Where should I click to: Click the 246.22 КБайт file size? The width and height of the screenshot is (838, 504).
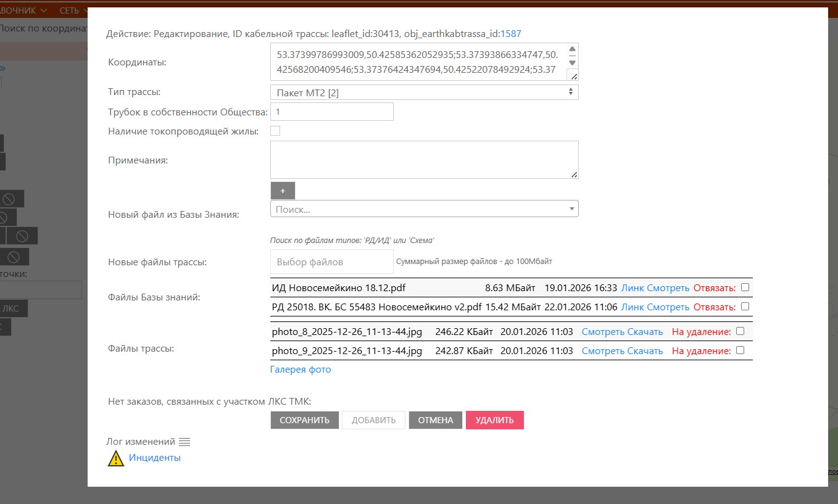click(464, 332)
